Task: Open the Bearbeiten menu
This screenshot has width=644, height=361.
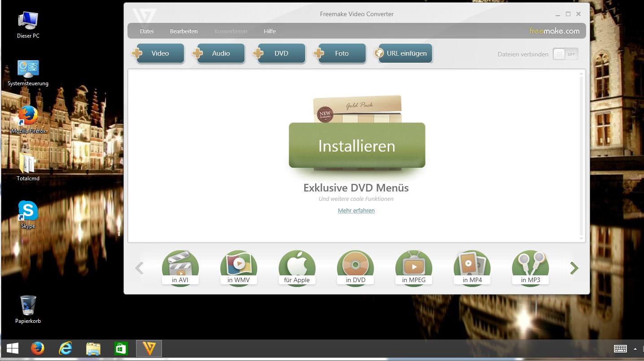Action: click(x=184, y=31)
